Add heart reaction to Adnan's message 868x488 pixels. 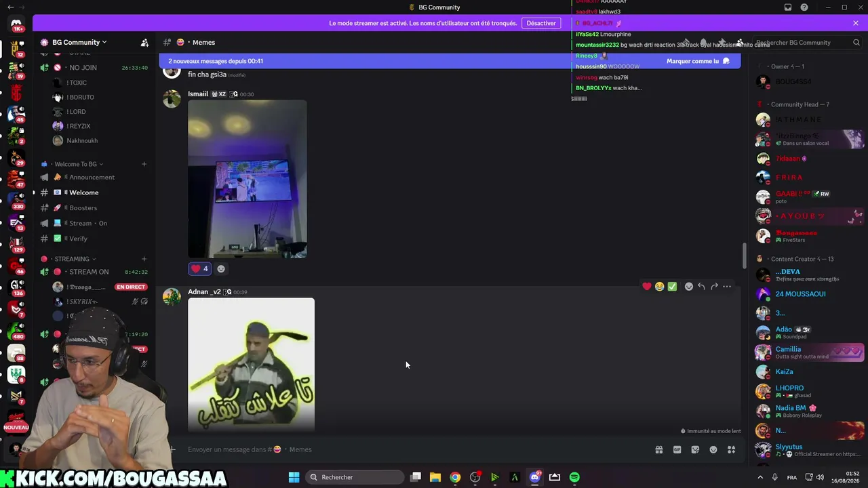pyautogui.click(x=647, y=287)
